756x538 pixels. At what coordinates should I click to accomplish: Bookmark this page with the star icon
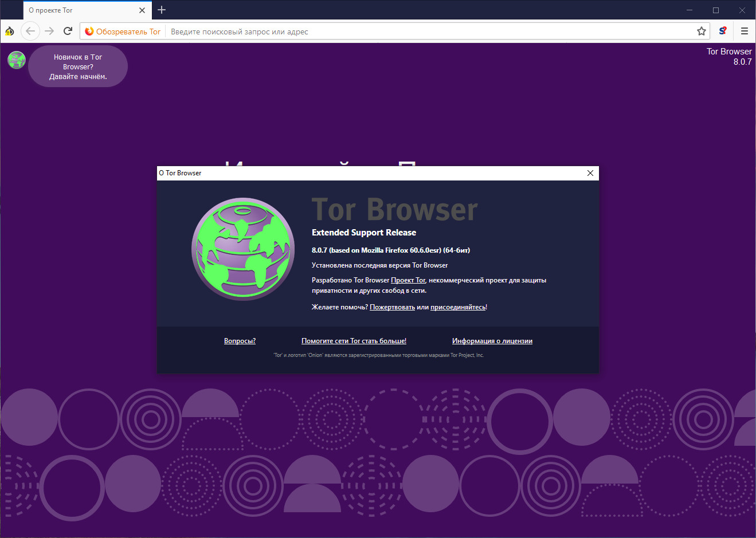pyautogui.click(x=702, y=32)
